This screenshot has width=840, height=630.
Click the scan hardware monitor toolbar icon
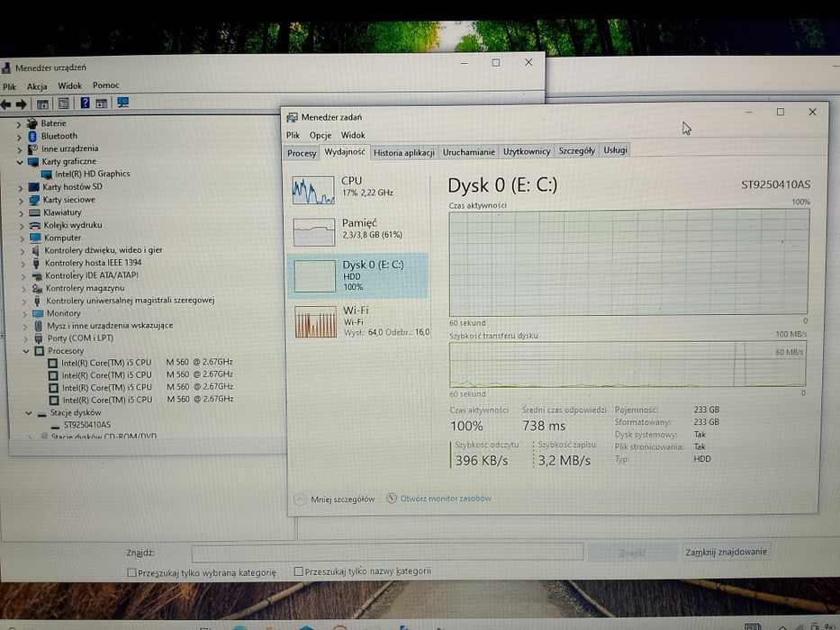coord(122,103)
